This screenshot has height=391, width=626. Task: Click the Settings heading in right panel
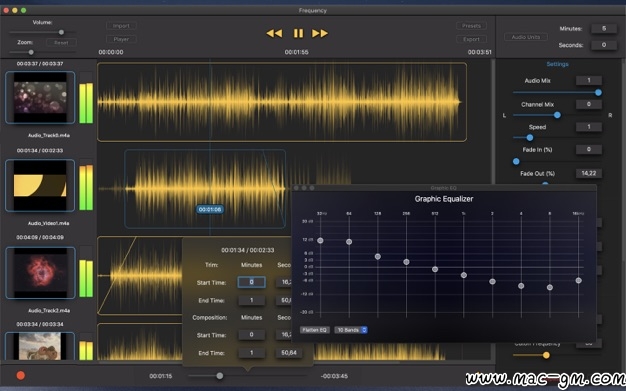coord(557,64)
